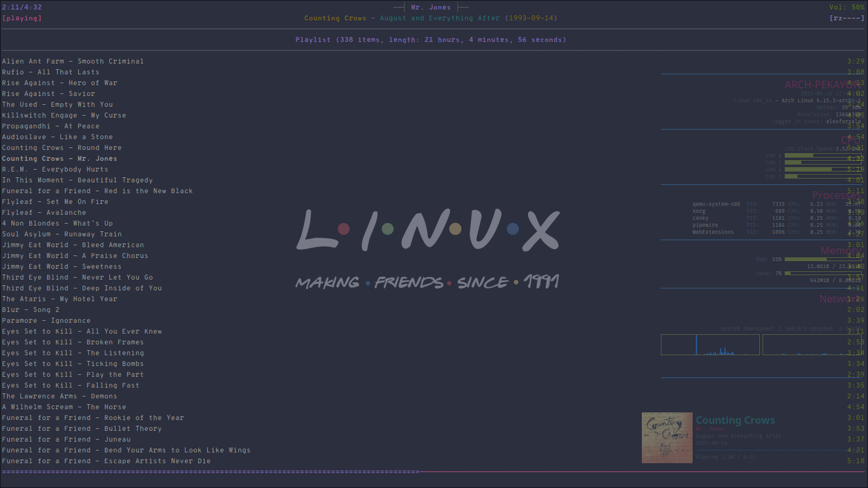Select Paramore - Ignorance track

pos(46,321)
